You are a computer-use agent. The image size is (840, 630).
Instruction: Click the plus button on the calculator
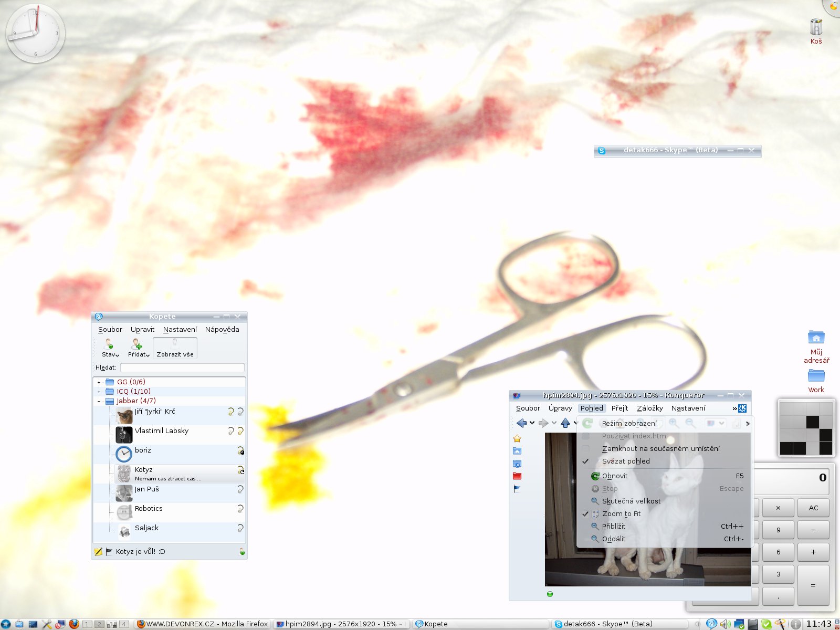[x=813, y=552]
